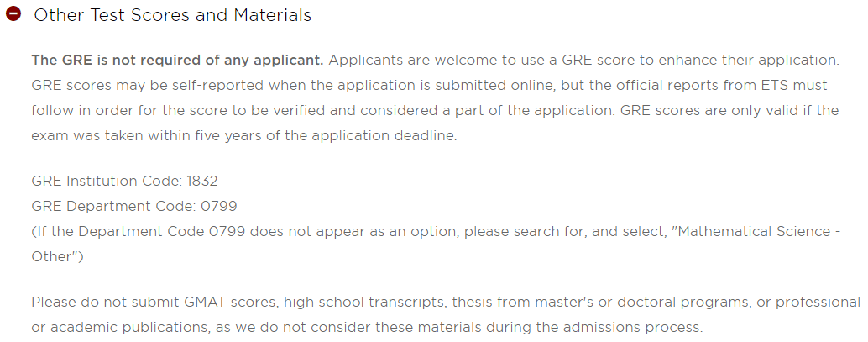The image size is (868, 342).
Task: Click the phrase "academic publications"
Action: pyautogui.click(x=105, y=327)
